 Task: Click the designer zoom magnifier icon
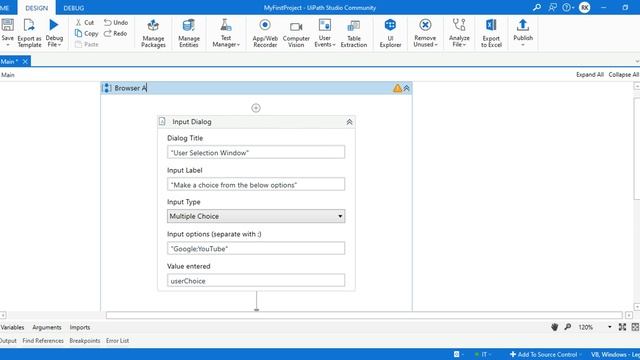coord(568,327)
